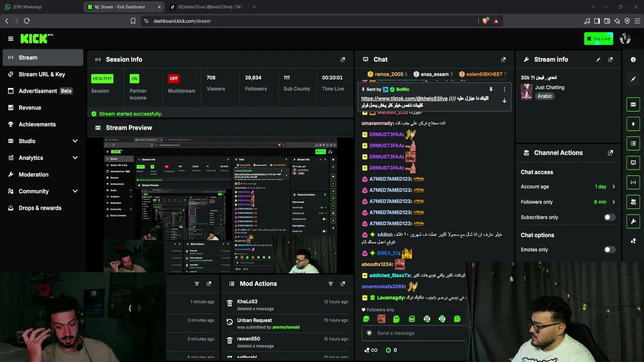The image size is (644, 362).
Task: Switch to the khelo53live TikTok tab
Action: coord(207,7)
